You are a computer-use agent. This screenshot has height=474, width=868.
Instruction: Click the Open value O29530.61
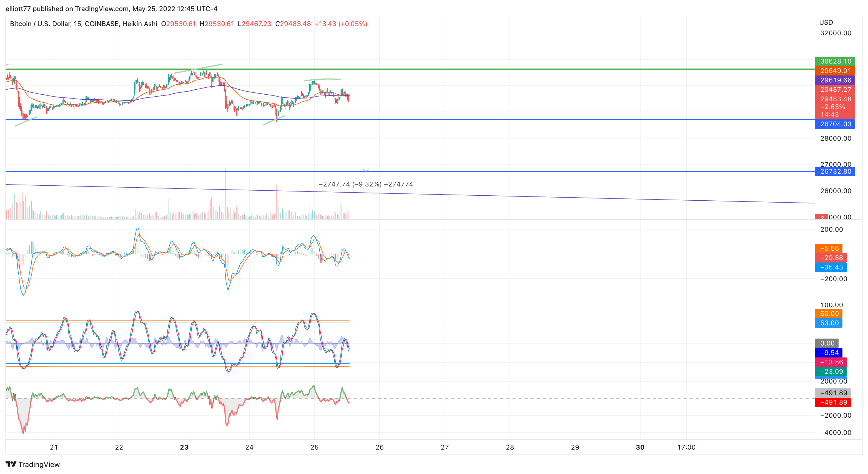click(178, 24)
